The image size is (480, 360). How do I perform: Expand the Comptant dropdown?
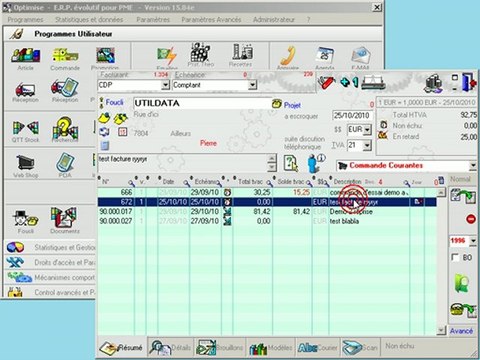point(253,85)
